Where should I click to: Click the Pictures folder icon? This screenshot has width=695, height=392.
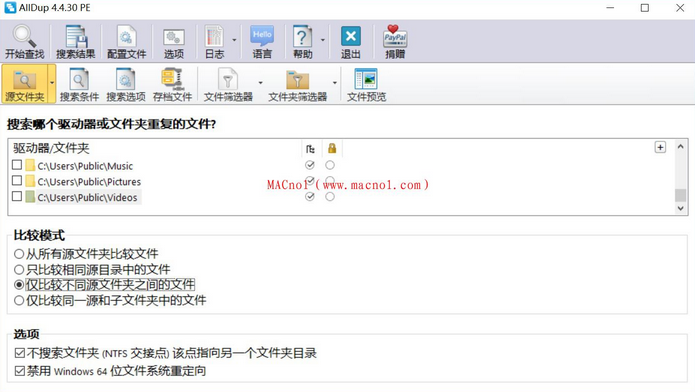coord(30,181)
